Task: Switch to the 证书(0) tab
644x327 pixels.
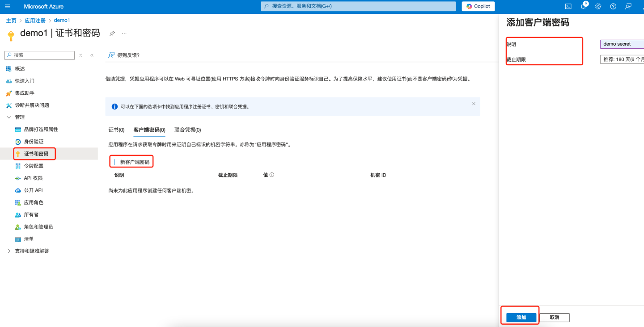Action: (116, 130)
